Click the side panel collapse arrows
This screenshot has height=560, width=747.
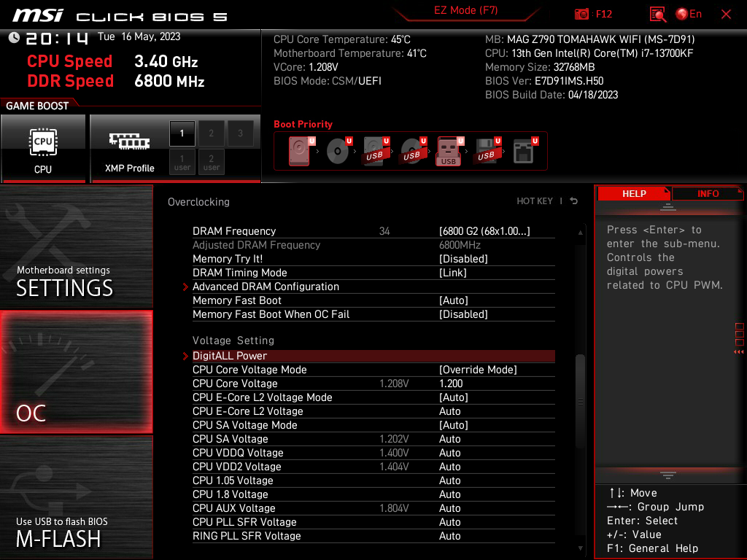739,352
